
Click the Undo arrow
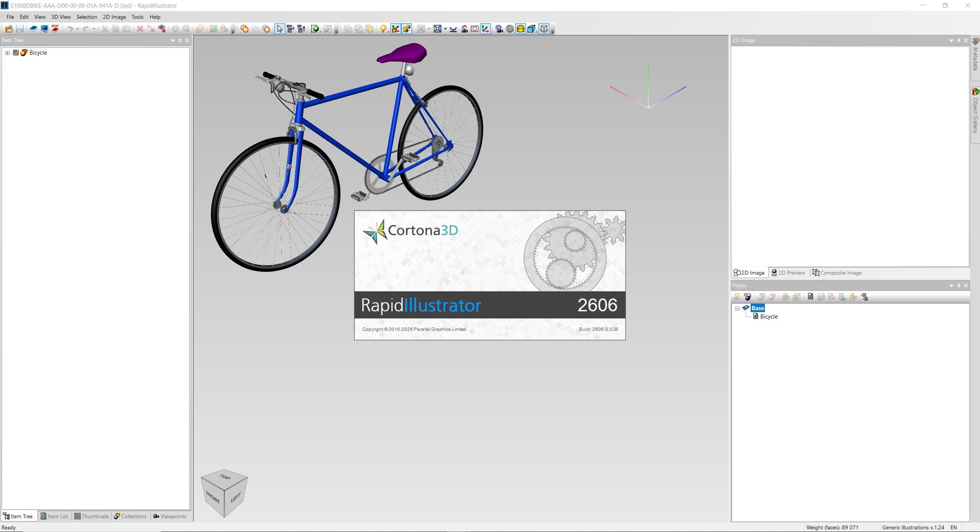click(70, 29)
